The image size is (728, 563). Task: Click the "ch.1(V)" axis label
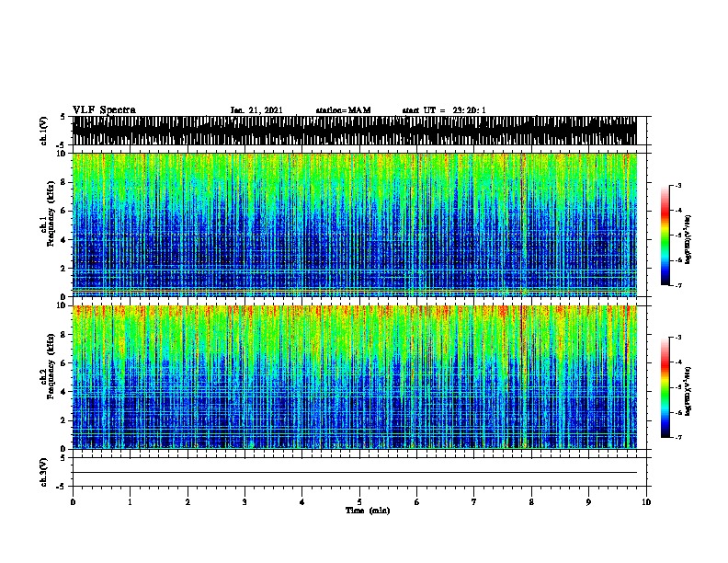coord(43,131)
